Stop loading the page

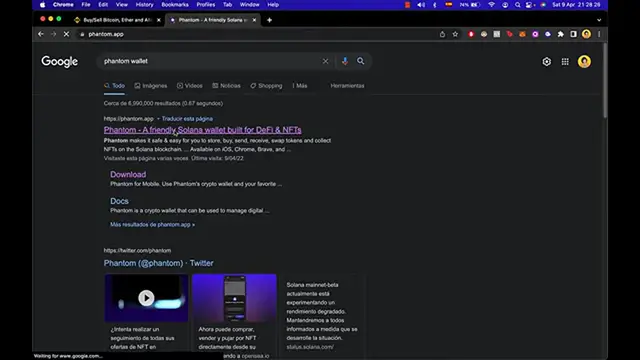(66, 34)
